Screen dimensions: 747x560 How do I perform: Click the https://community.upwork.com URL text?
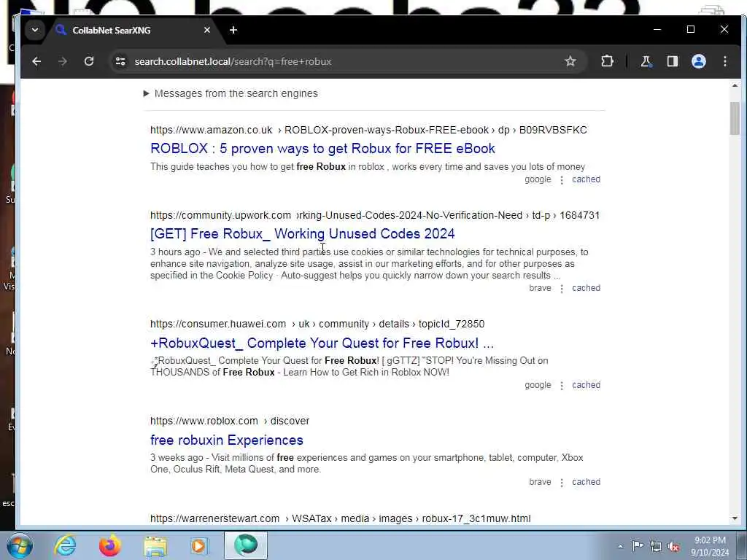[x=220, y=215]
